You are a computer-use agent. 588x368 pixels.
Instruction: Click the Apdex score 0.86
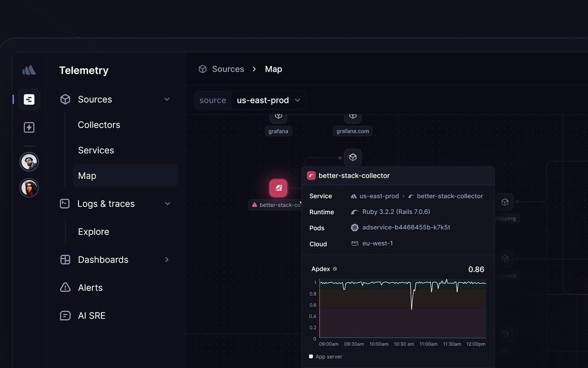[476, 269]
